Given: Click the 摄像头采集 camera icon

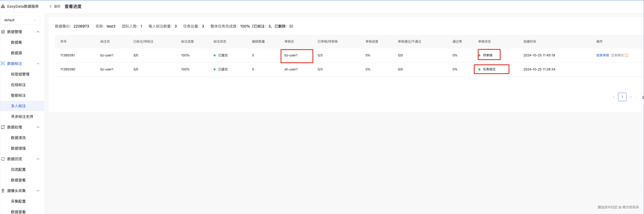Looking at the screenshot, I should coord(3,191).
